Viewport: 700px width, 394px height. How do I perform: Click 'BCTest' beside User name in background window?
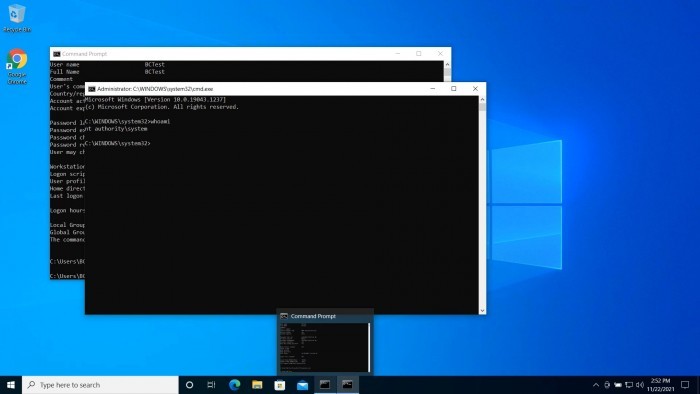coord(154,64)
